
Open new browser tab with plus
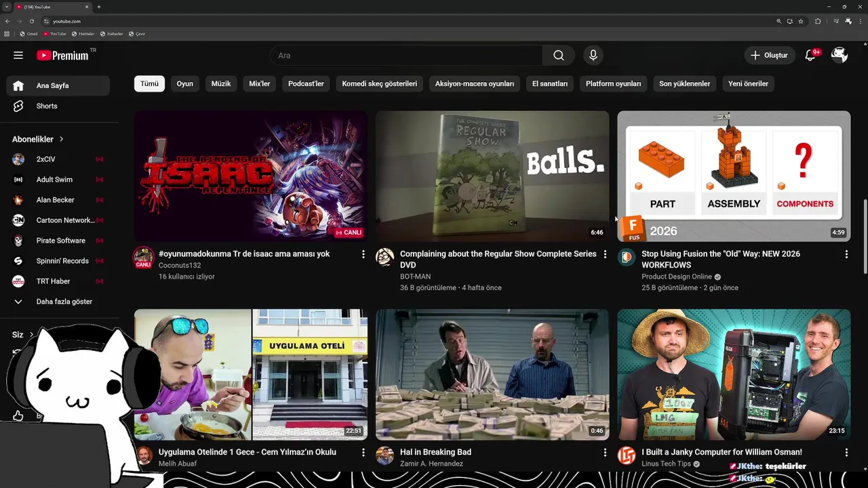pos(99,7)
